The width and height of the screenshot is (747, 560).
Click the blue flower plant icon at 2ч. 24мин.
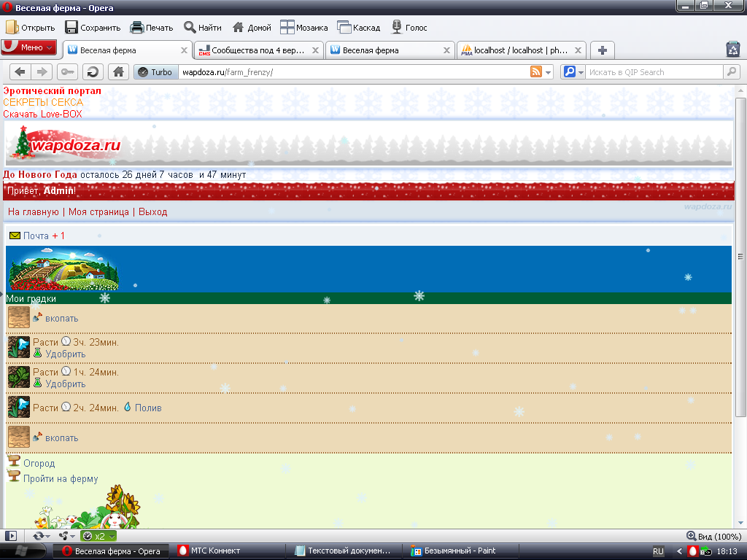click(19, 408)
